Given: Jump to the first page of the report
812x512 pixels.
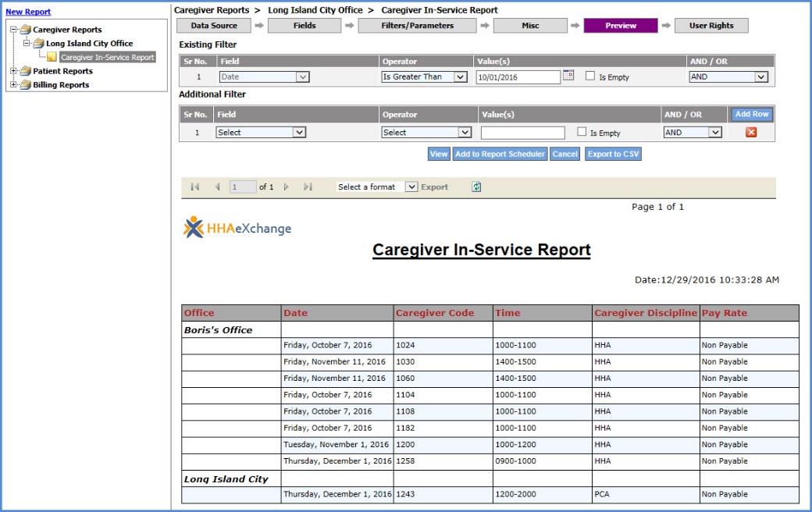Looking at the screenshot, I should pos(194,187).
